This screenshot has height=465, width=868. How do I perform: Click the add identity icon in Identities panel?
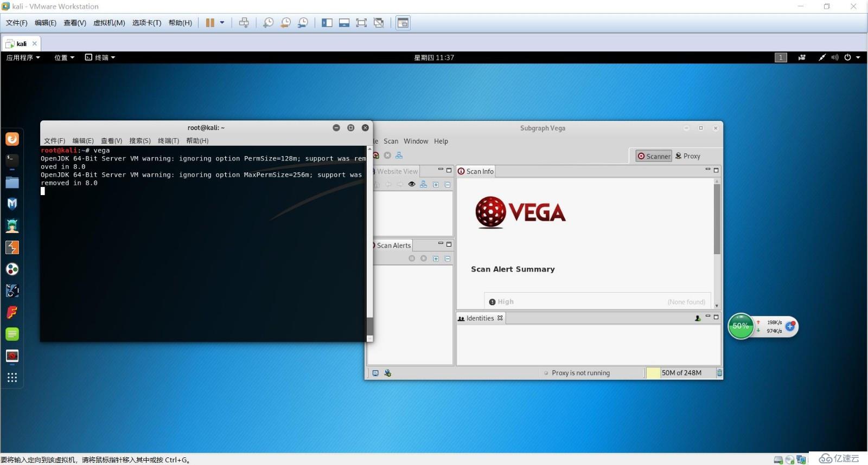698,318
